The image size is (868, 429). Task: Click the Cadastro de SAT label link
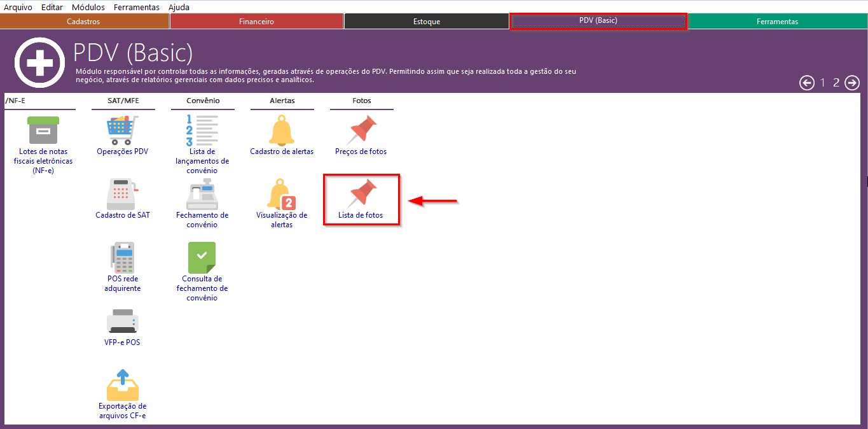pos(123,215)
